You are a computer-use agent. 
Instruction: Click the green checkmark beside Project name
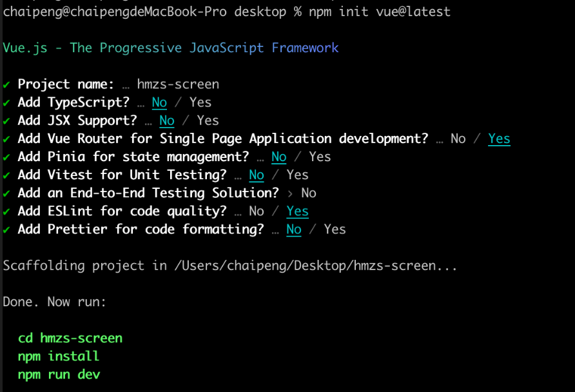point(6,85)
